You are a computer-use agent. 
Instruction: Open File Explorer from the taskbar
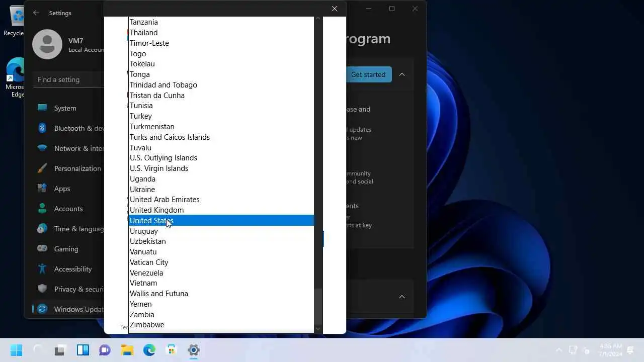point(127,350)
